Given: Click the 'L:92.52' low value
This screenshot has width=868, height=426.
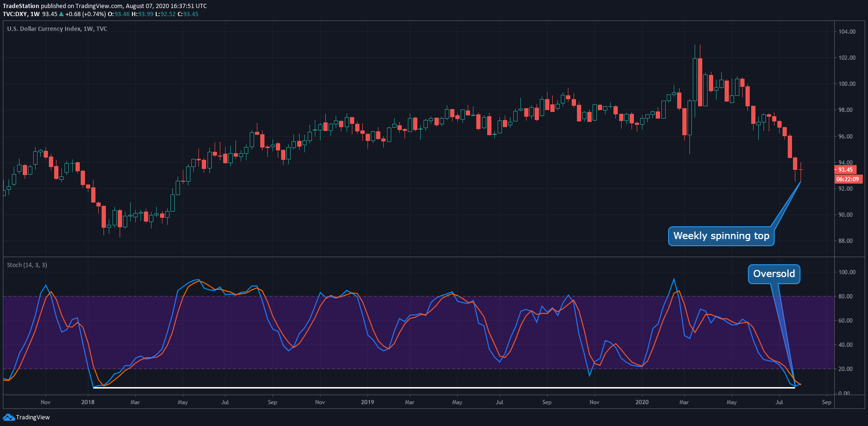Looking at the screenshot, I should click(166, 14).
